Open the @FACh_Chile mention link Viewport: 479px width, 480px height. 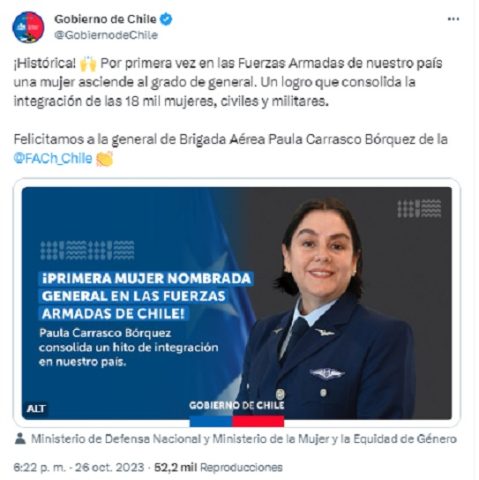point(53,158)
